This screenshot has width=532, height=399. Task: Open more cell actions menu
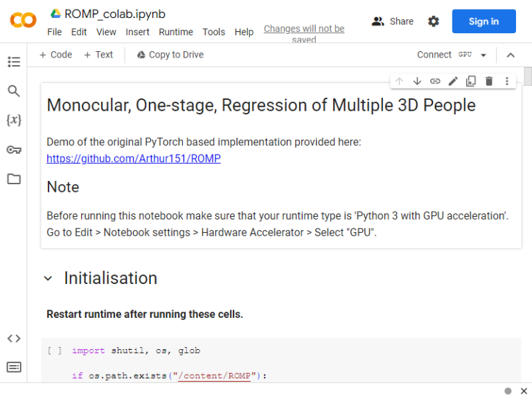point(507,81)
